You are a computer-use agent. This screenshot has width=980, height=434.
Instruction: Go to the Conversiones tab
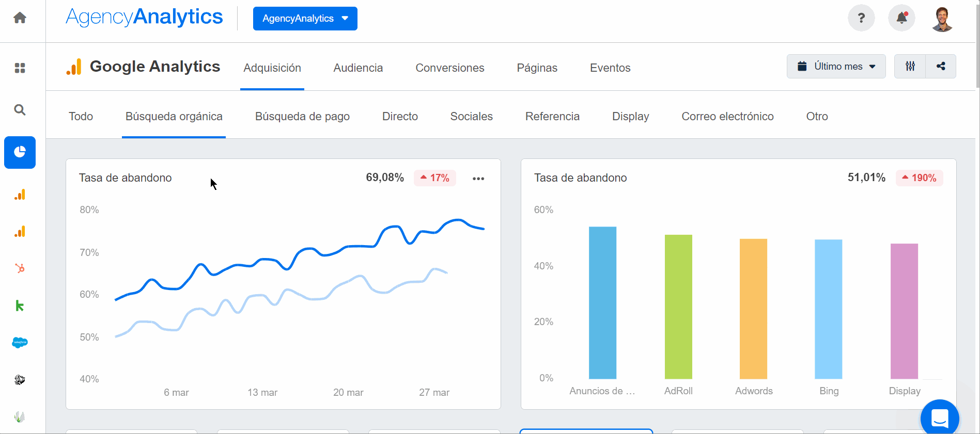tap(449, 68)
